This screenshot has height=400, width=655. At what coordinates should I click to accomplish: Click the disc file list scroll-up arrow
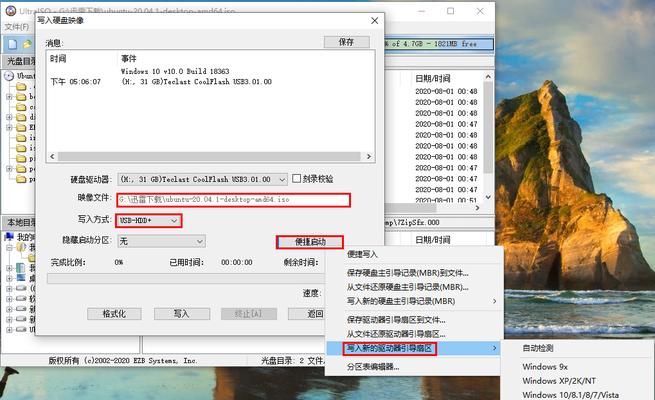pos(488,77)
